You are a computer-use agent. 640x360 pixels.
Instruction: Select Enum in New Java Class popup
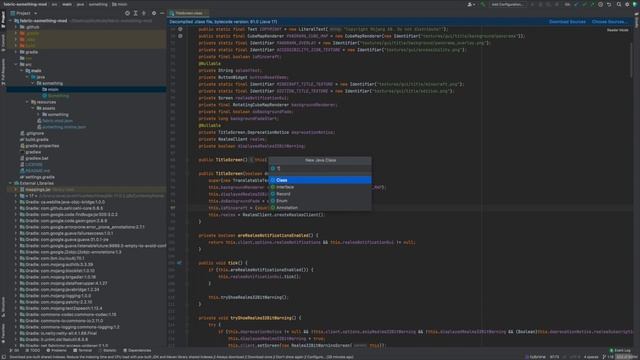click(320, 201)
